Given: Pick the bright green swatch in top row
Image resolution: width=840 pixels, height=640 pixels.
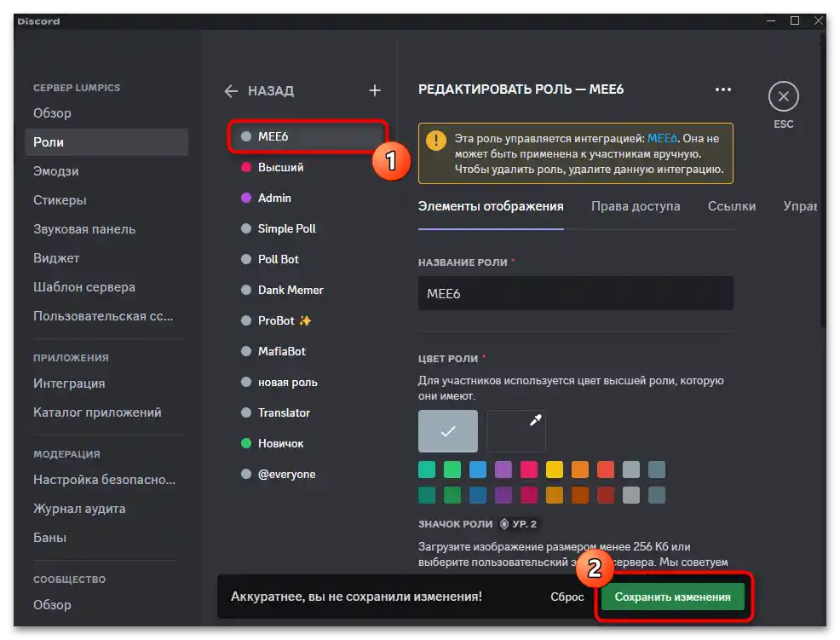Looking at the screenshot, I should tap(452, 470).
